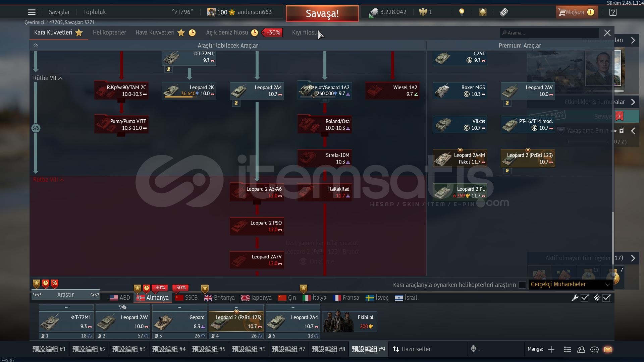Select the Leopard 2A4 tree vehicle
The image size is (644, 362).
coord(257,90)
